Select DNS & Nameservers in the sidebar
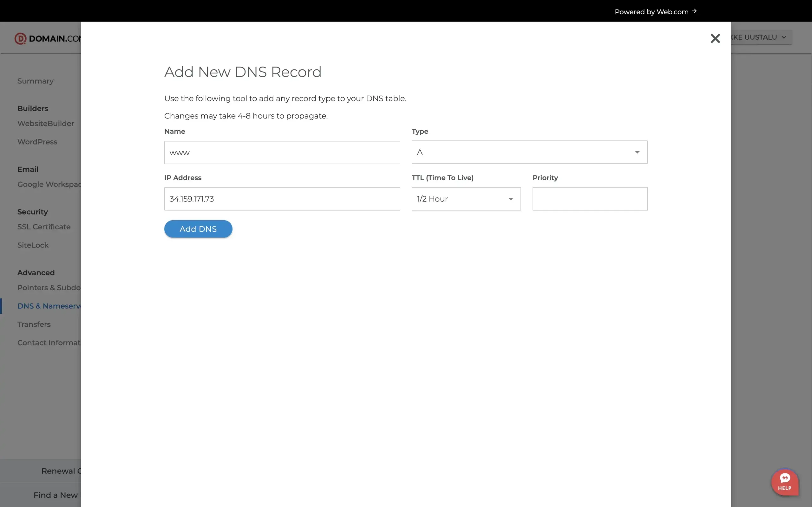This screenshot has width=812, height=507. pyautogui.click(x=49, y=306)
